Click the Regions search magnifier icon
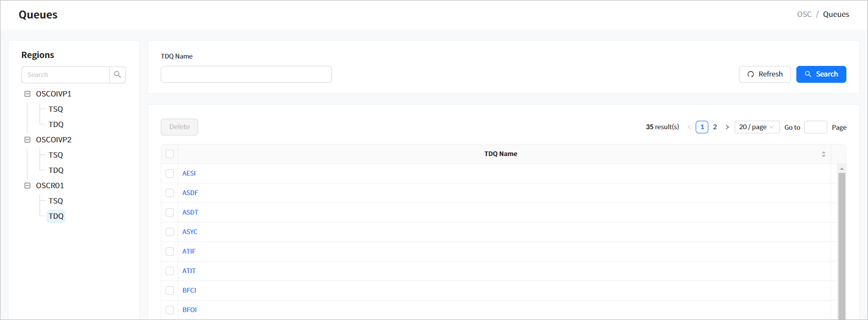 (118, 75)
